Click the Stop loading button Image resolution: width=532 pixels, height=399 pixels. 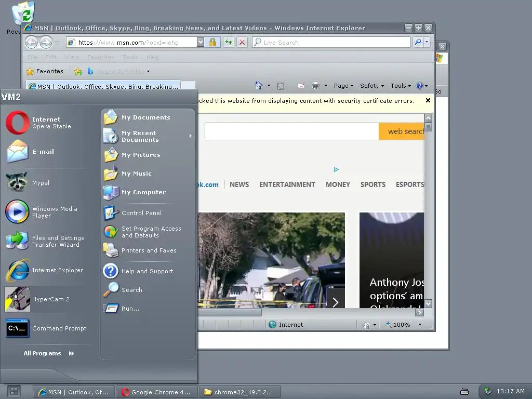(242, 42)
